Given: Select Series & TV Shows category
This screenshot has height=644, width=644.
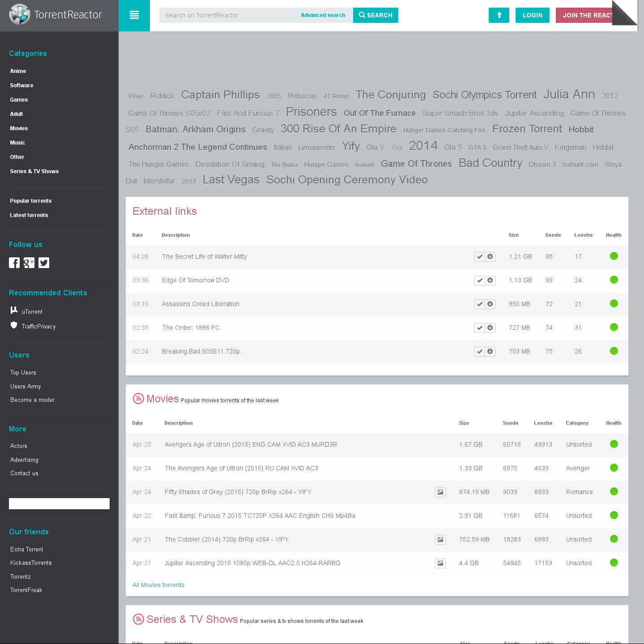Looking at the screenshot, I should 34,171.
